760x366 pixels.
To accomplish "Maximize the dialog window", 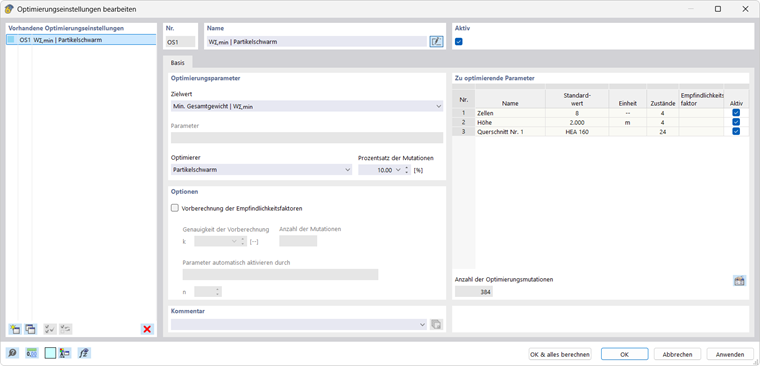I will 718,9.
